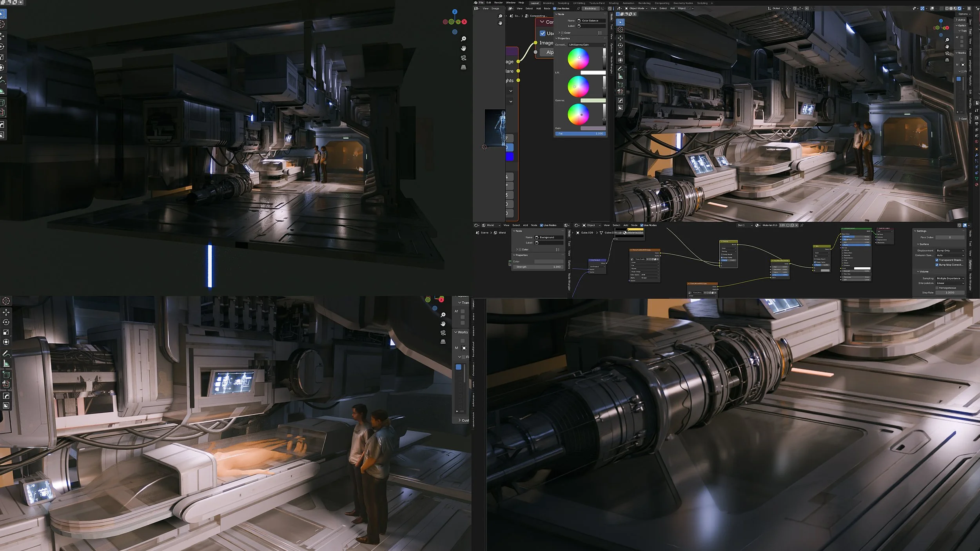Click the zoom magnifier in the compositor editor
This screenshot has width=980, height=551.
[500, 16]
